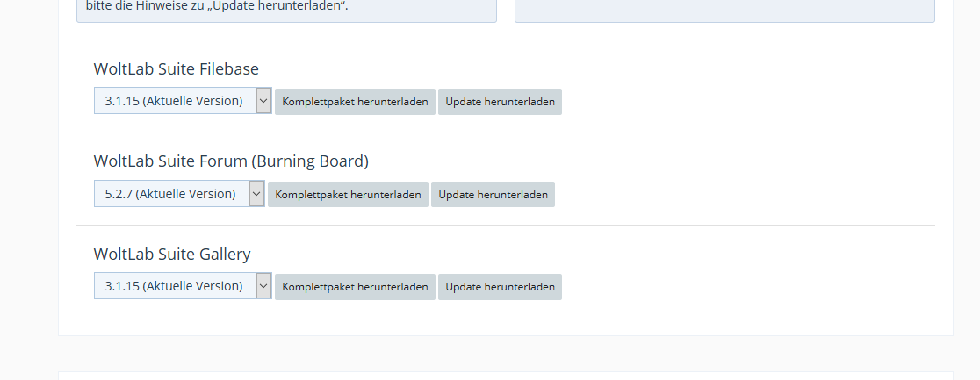Screen dimensions: 980x380
Task: Click the WoltLab Suite Gallery heading
Action: point(172,255)
